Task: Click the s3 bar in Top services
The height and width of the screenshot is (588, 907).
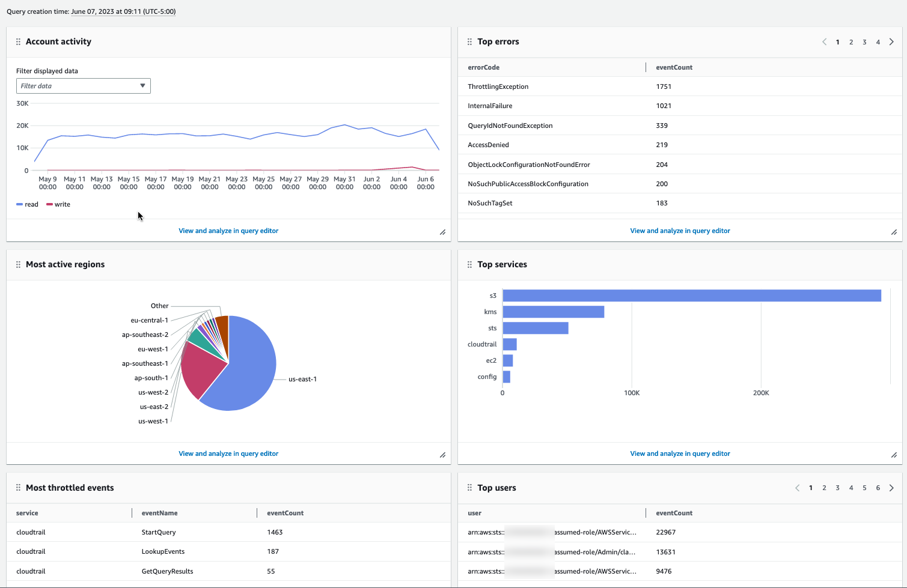Action: [691, 296]
